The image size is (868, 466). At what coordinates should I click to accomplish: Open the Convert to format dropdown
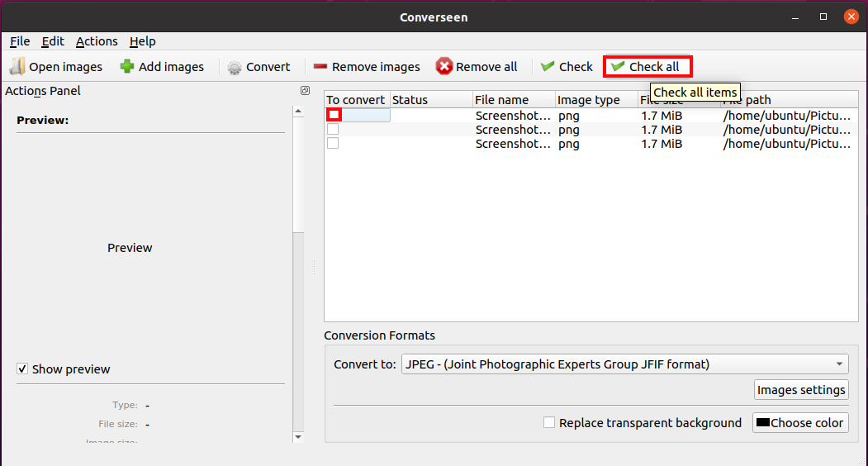pyautogui.click(x=624, y=364)
